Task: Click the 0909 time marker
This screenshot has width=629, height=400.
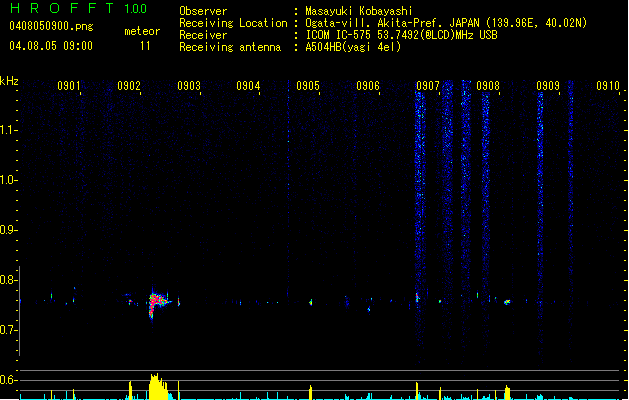Action: pyautogui.click(x=548, y=85)
